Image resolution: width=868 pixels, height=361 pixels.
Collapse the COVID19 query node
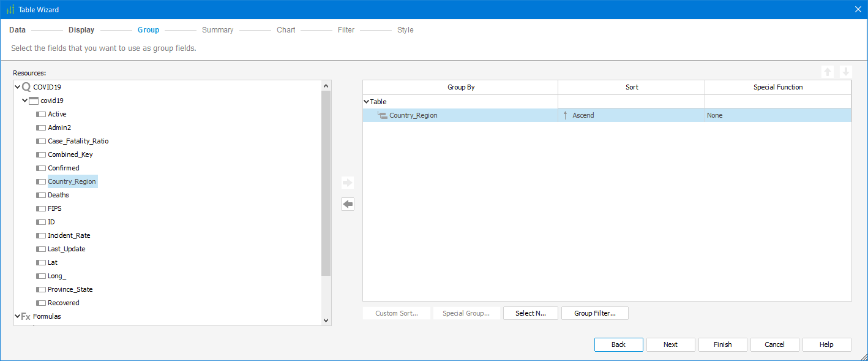tap(17, 87)
